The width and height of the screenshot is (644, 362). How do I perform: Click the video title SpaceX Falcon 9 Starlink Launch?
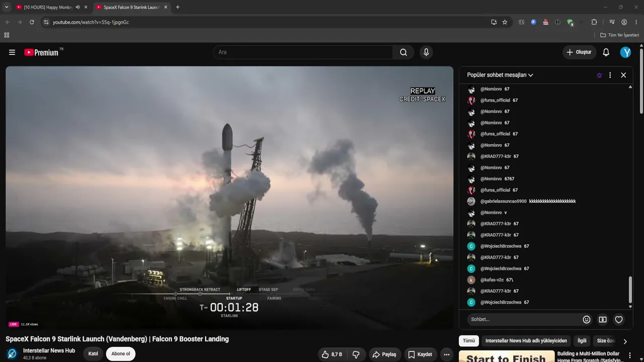117,339
